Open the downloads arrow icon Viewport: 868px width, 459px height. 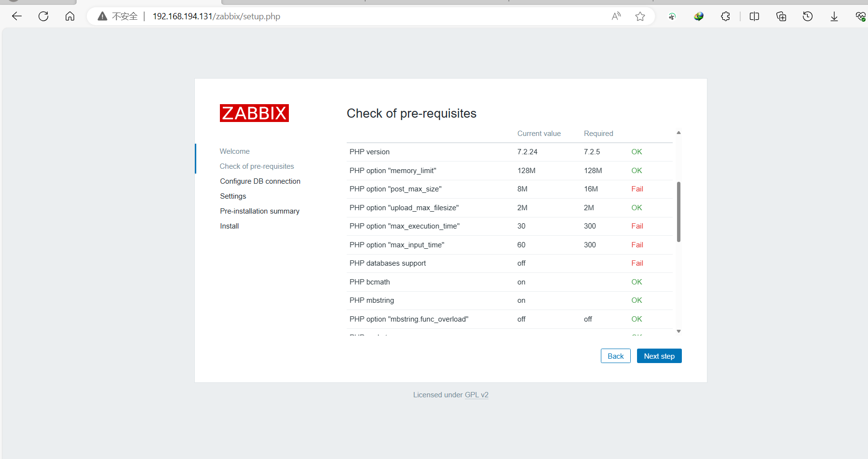tap(834, 16)
